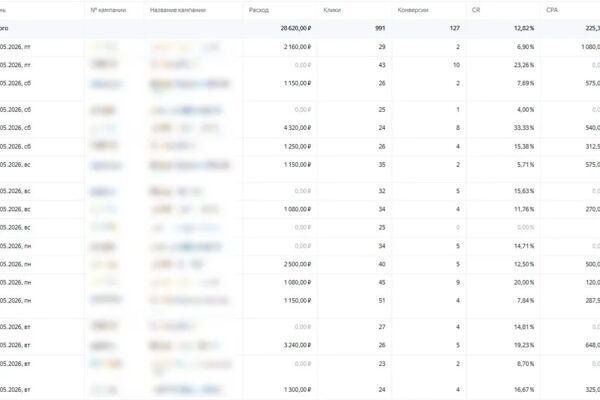Select the total CR value 12,82 %
Image resolution: width=600 pixels, height=400 pixels.
(x=524, y=28)
